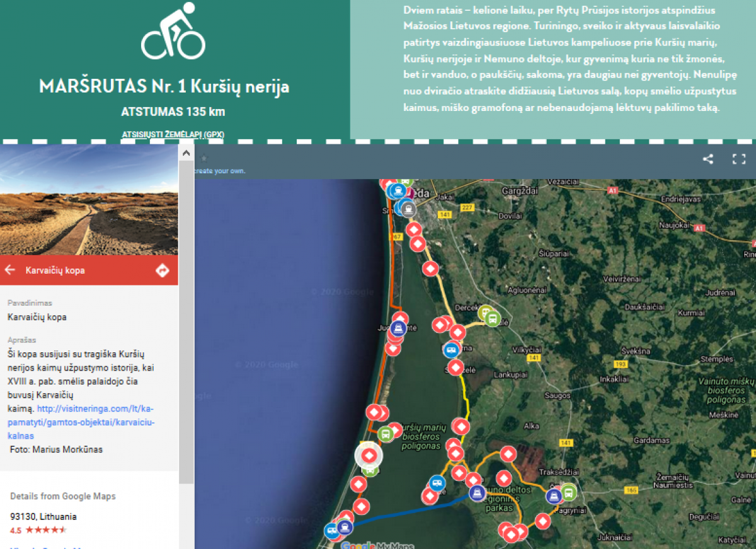Share the embedded map
This screenshot has height=549, width=756.
click(708, 159)
